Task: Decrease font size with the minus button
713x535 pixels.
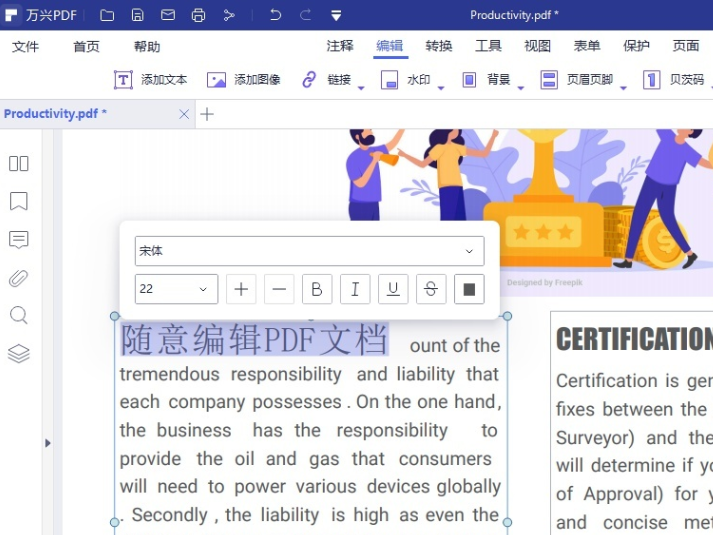Action: (279, 289)
